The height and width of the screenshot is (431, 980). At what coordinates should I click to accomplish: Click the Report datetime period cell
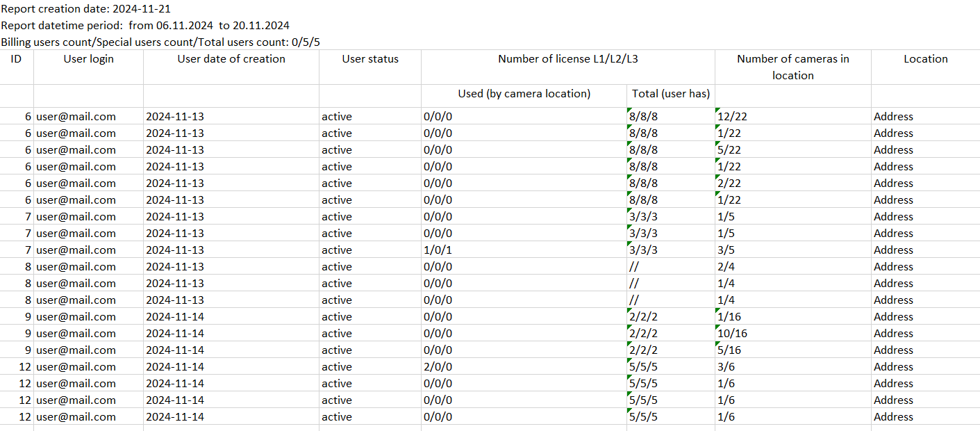(145, 26)
